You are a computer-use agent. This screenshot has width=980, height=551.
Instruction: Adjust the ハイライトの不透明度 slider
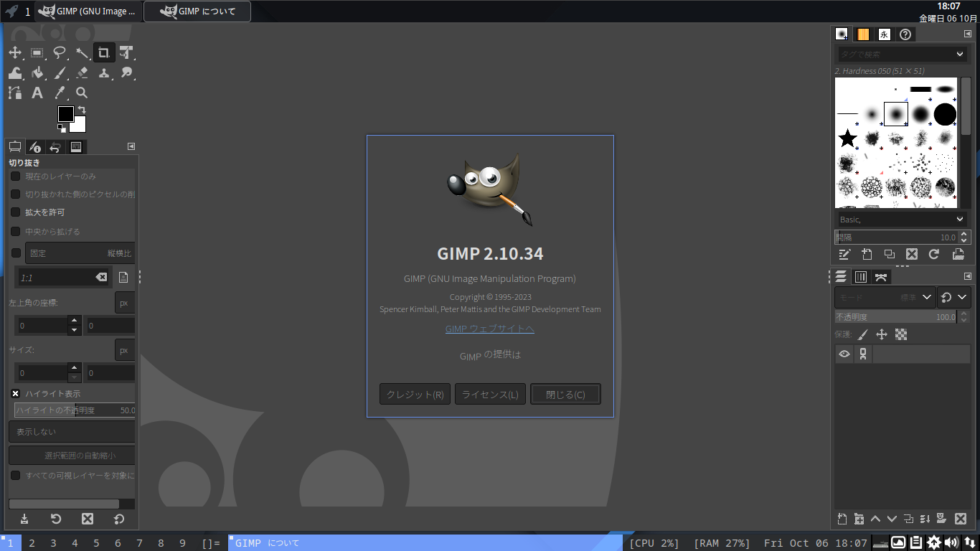75,410
